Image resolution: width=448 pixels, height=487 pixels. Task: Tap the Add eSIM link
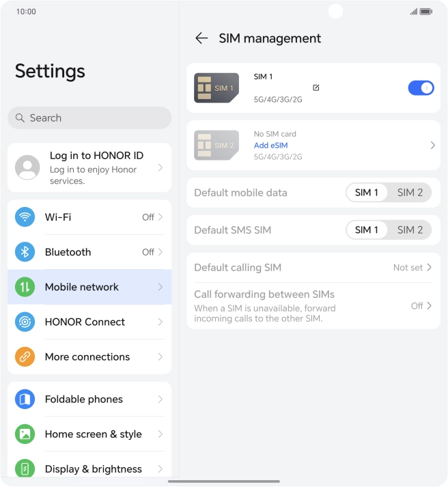[270, 145]
